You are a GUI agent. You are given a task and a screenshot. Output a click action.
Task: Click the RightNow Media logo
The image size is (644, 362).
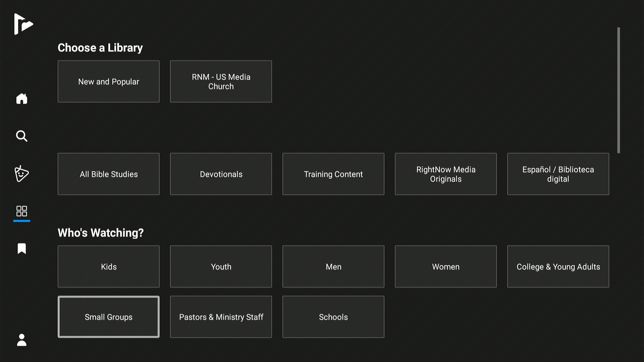point(23,24)
